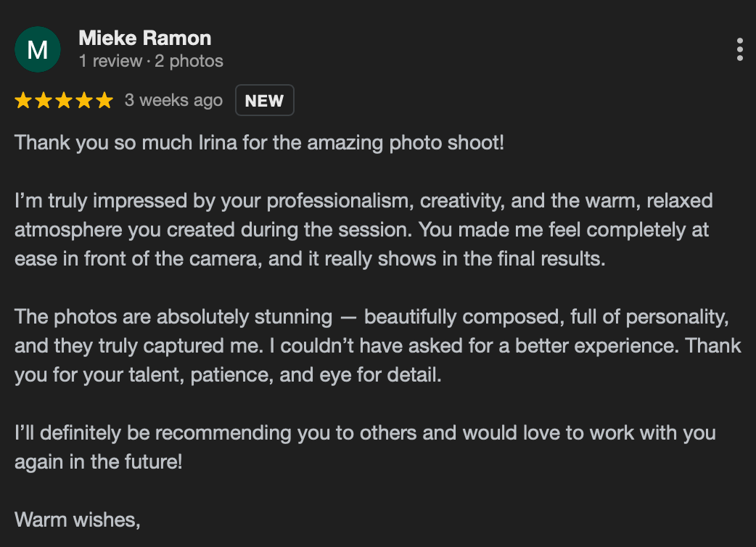Click the line 'you for your talent, patience'
The image size is (756, 547).
(x=228, y=375)
